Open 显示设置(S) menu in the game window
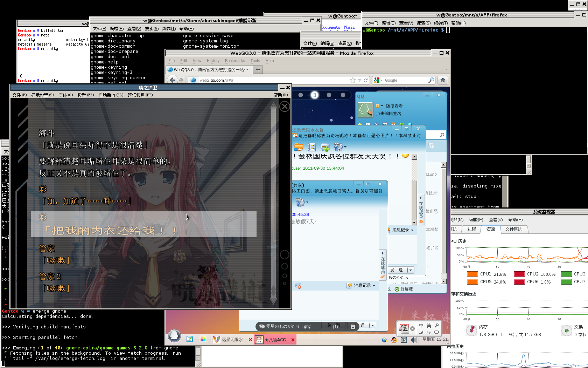The width and height of the screenshot is (588, 368). (43, 95)
